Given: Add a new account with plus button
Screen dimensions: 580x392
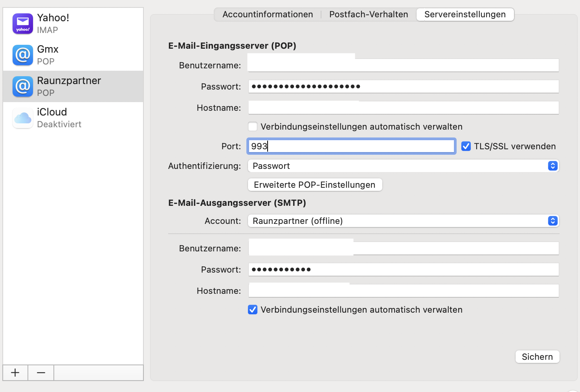Looking at the screenshot, I should [x=15, y=372].
